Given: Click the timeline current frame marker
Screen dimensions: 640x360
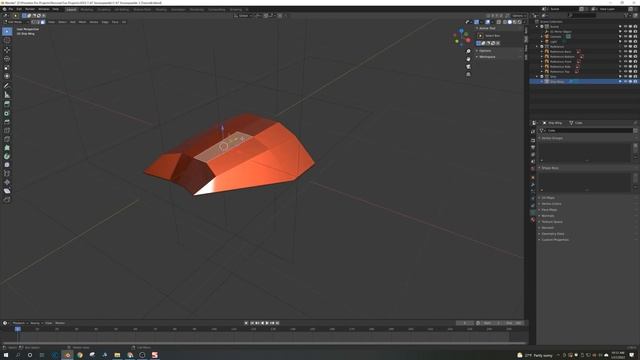Looking at the screenshot, I should click(x=18, y=329).
